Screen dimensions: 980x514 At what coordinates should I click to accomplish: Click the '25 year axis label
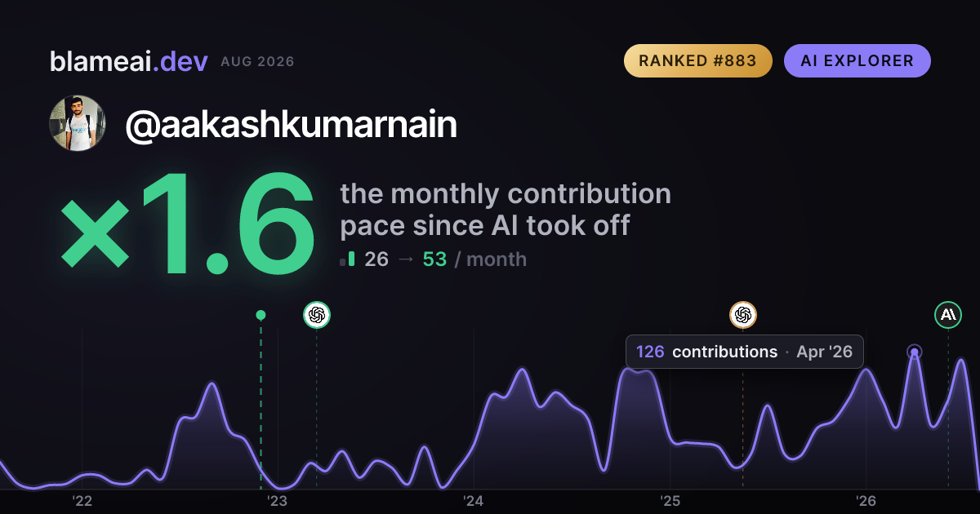point(670,501)
